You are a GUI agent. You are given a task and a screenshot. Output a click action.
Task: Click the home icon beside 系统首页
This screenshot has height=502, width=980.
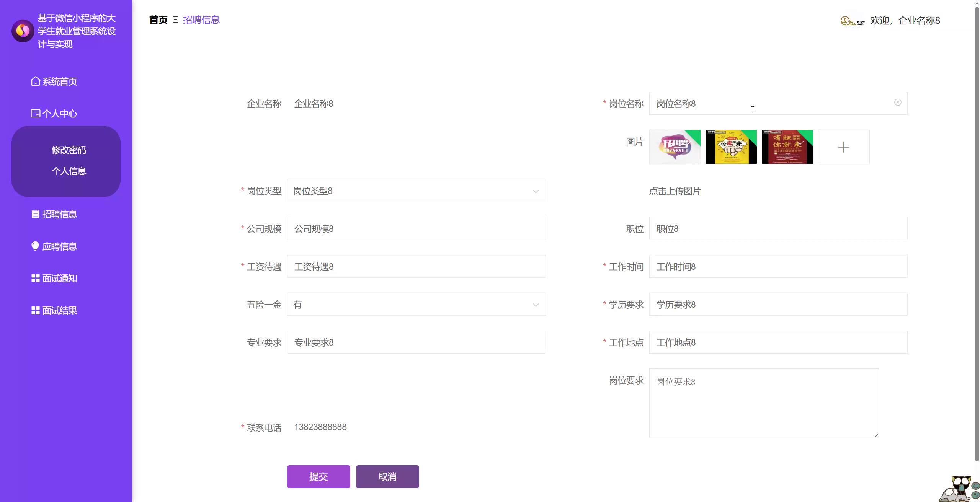tap(35, 81)
